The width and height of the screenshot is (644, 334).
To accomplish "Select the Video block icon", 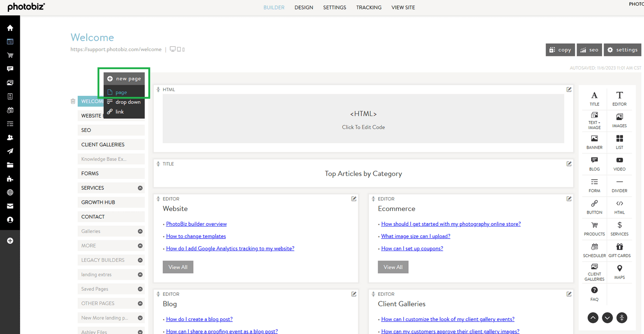I will [x=620, y=164].
